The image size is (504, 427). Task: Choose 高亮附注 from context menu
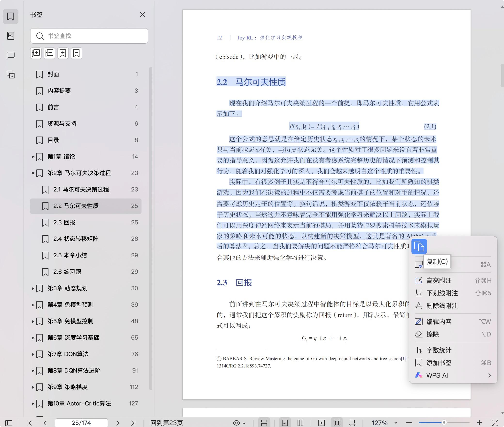439,281
